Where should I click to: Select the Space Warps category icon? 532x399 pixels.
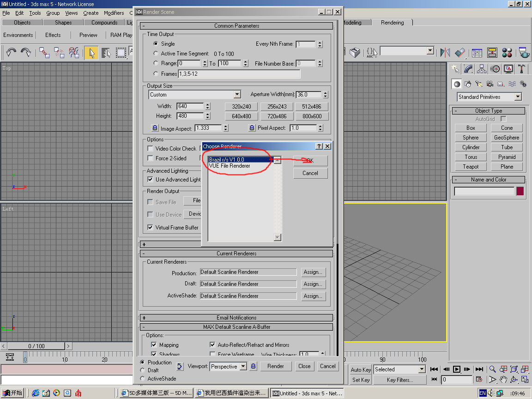click(512, 84)
